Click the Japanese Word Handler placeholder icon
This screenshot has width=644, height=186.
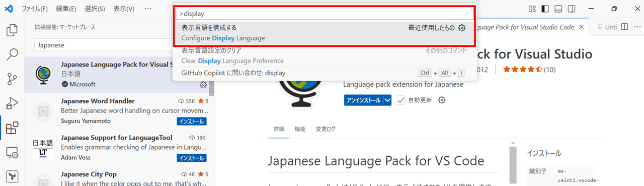(43, 112)
